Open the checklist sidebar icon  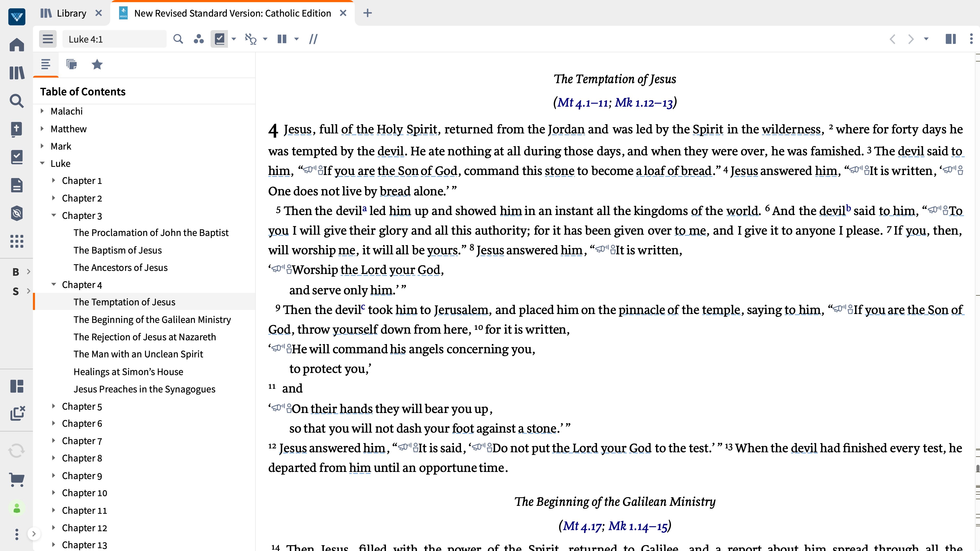(17, 157)
